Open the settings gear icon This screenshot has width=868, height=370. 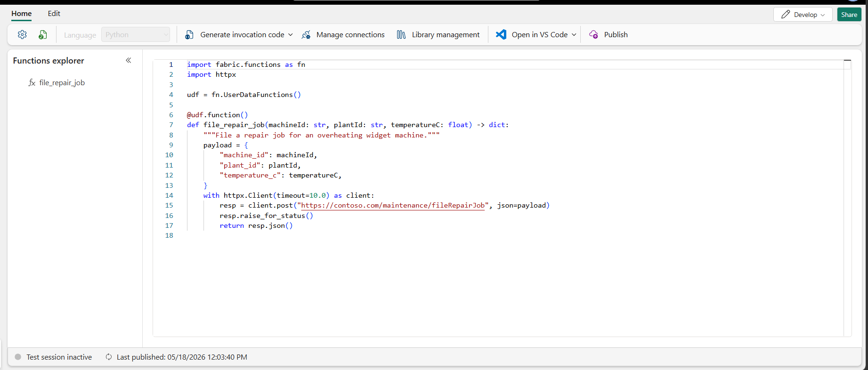[22, 34]
